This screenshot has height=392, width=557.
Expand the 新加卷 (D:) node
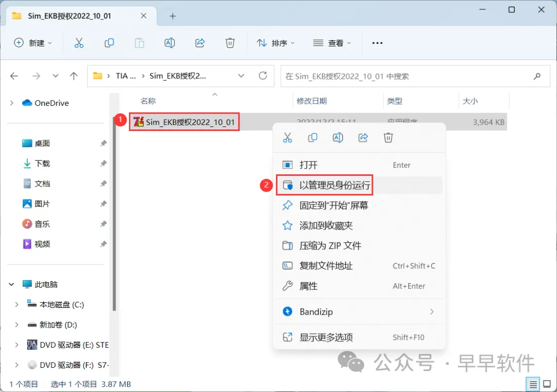coord(17,325)
